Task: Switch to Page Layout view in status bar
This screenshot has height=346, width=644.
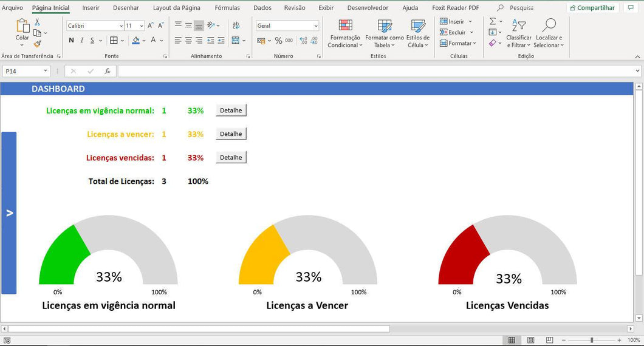Action: [x=530, y=341]
